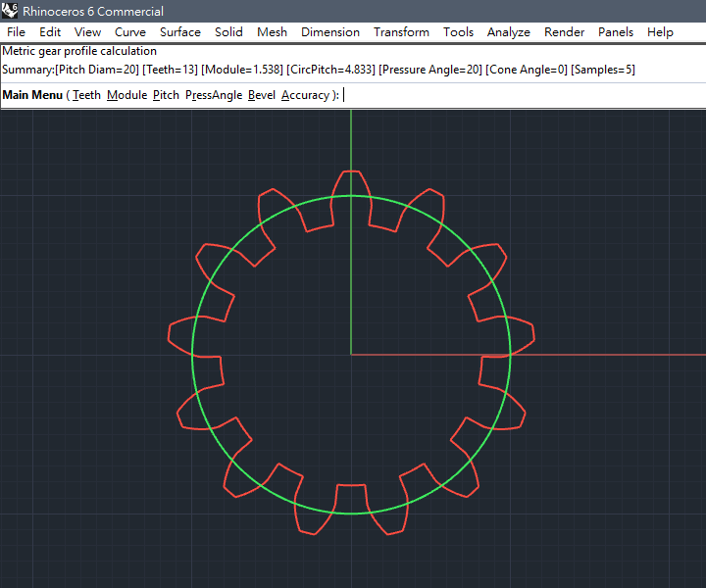Screen dimensions: 706x588
Task: Open the Curve menu
Action: 130,32
